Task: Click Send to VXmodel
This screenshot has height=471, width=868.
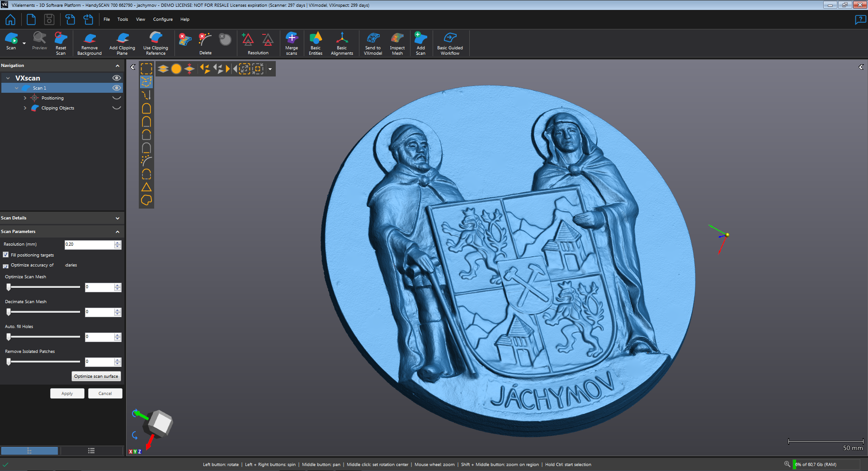Action: pos(373,43)
